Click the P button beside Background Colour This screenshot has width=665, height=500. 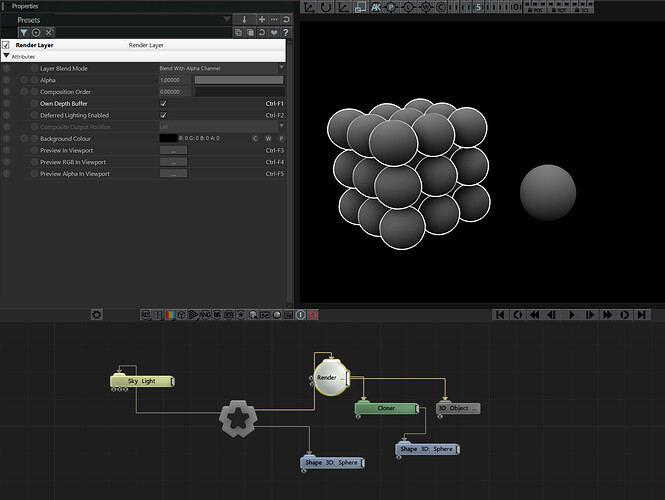click(281, 138)
